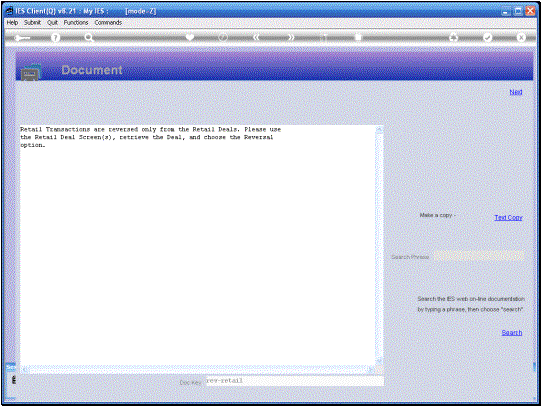541x406 pixels.
Task: Open the Help menu
Action: 12,22
